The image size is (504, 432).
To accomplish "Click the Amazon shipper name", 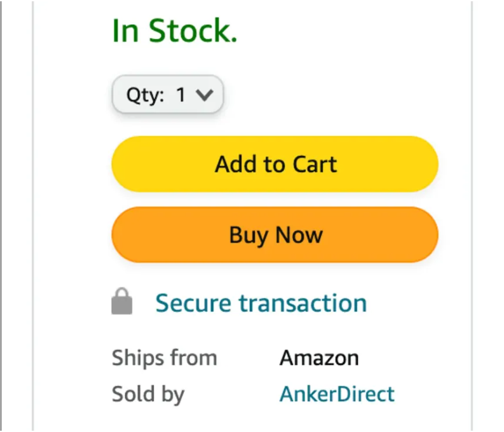I will (319, 358).
